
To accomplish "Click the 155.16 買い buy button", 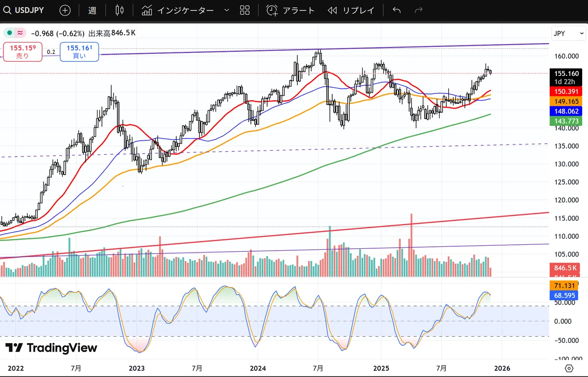I will pyautogui.click(x=79, y=51).
